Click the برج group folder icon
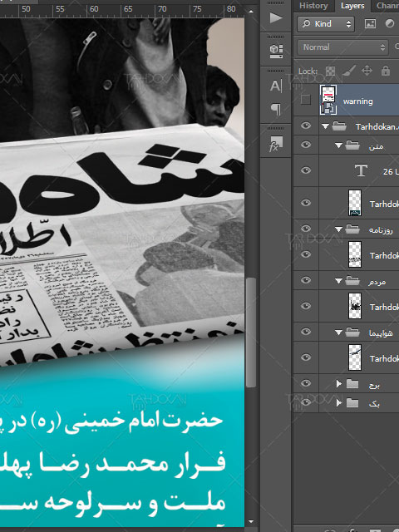 [x=352, y=384]
